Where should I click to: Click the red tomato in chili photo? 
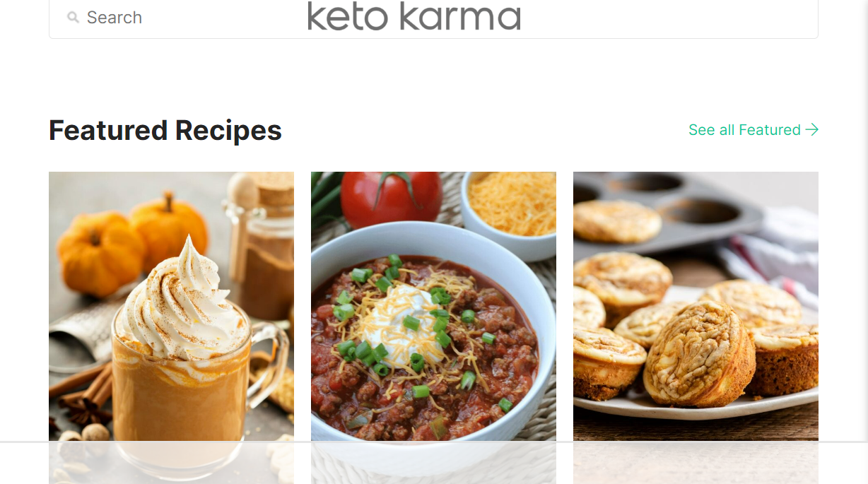click(x=392, y=197)
